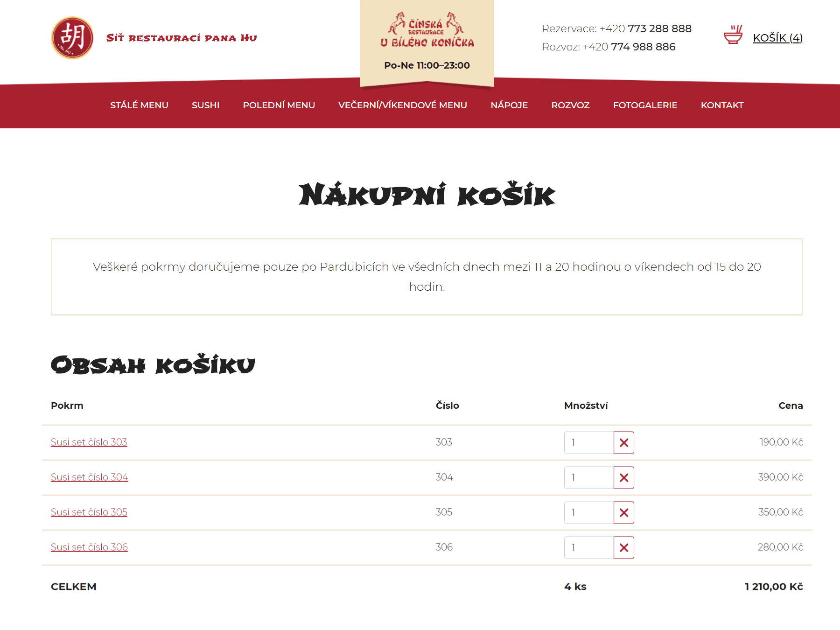Open the ROZVOZ page

point(570,105)
